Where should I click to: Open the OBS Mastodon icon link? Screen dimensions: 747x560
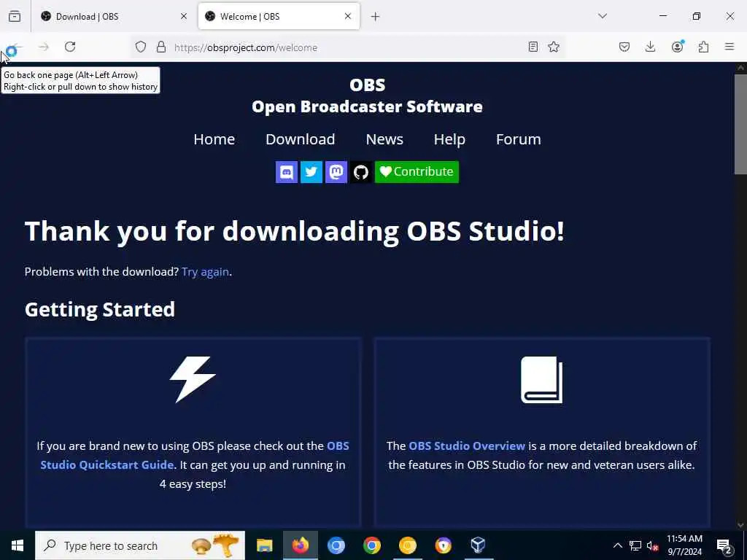(336, 172)
